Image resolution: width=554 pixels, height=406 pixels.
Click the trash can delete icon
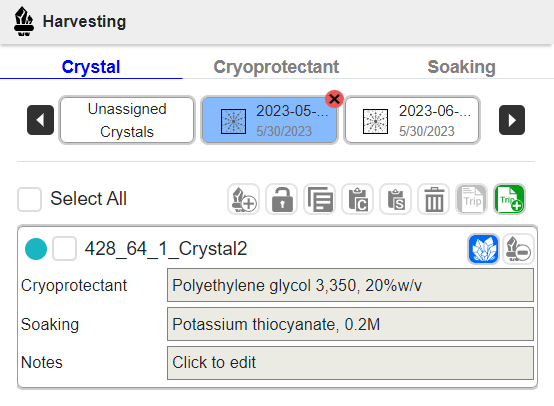[434, 199]
